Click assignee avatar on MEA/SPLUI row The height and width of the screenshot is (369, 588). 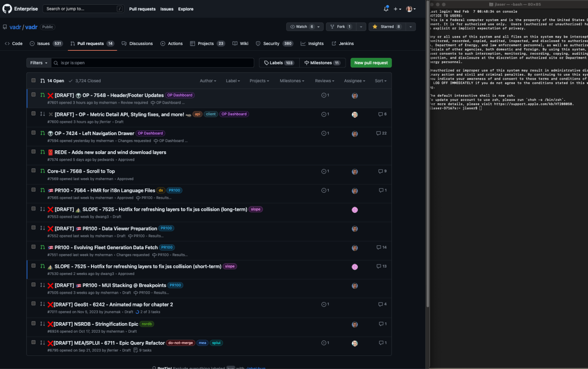pos(355,343)
